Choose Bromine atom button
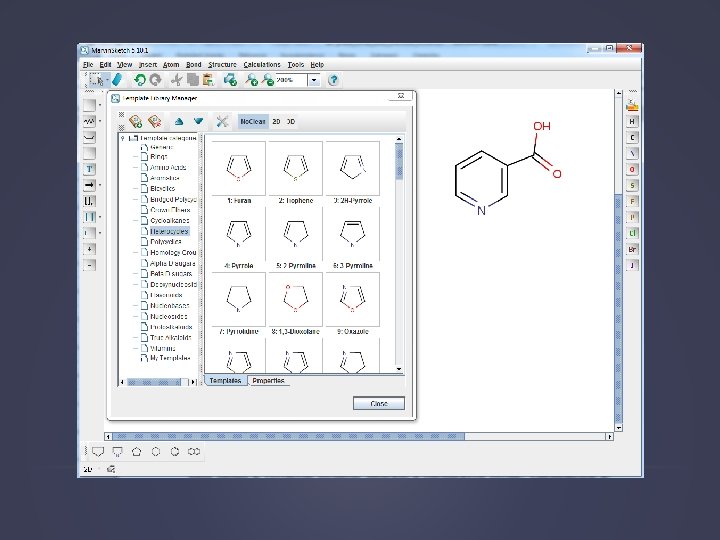Image resolution: width=720 pixels, height=540 pixels. point(632,249)
